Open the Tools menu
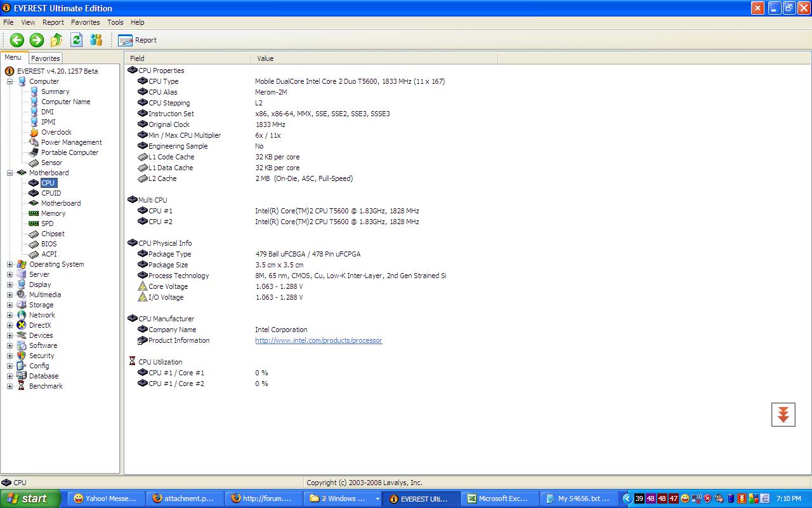Viewport: 812px width, 508px height. point(115,22)
